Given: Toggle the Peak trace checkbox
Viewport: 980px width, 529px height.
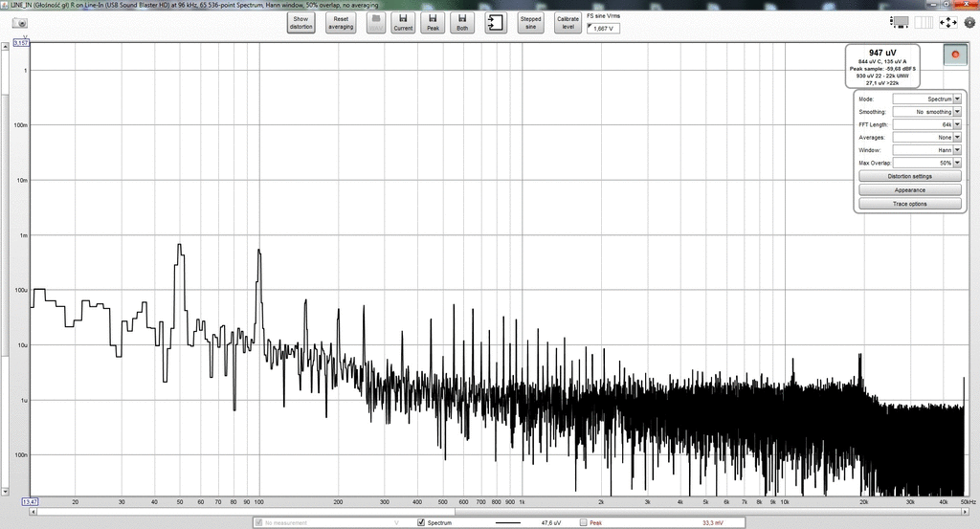Looking at the screenshot, I should click(584, 522).
